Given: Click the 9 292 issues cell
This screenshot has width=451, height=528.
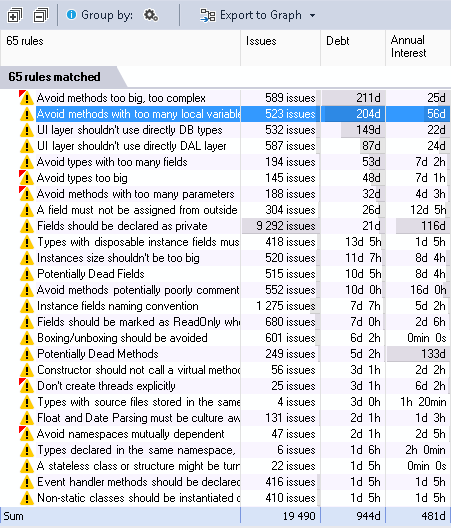Looking at the screenshot, I should (280, 226).
